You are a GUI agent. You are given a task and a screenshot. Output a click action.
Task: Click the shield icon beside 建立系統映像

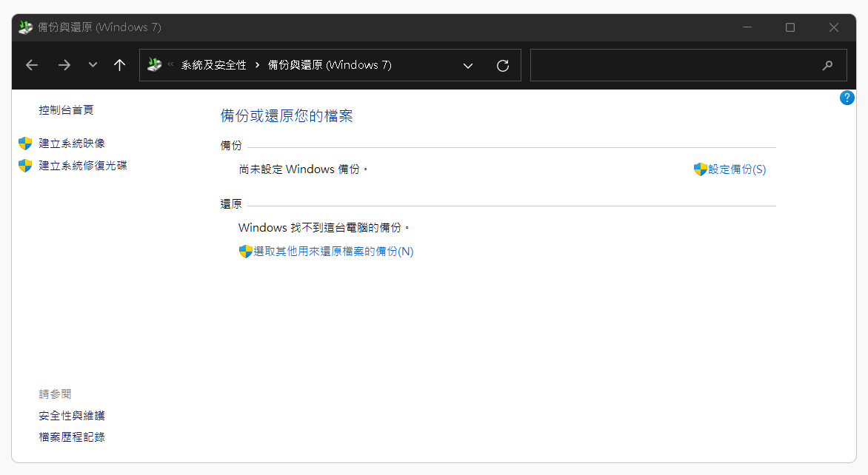[25, 144]
